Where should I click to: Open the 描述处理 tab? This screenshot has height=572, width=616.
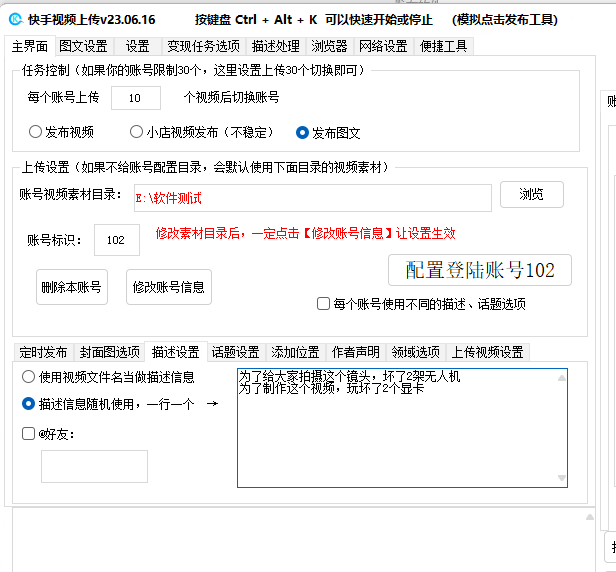276,46
